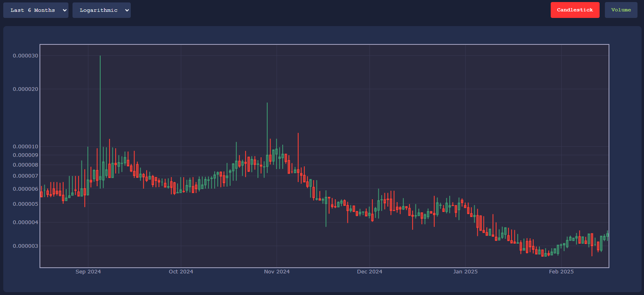Click the Nov 2024 x-axis label

(x=277, y=272)
